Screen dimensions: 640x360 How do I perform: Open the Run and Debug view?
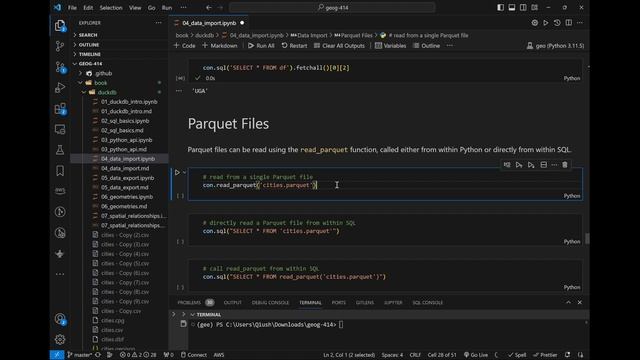coord(60,87)
